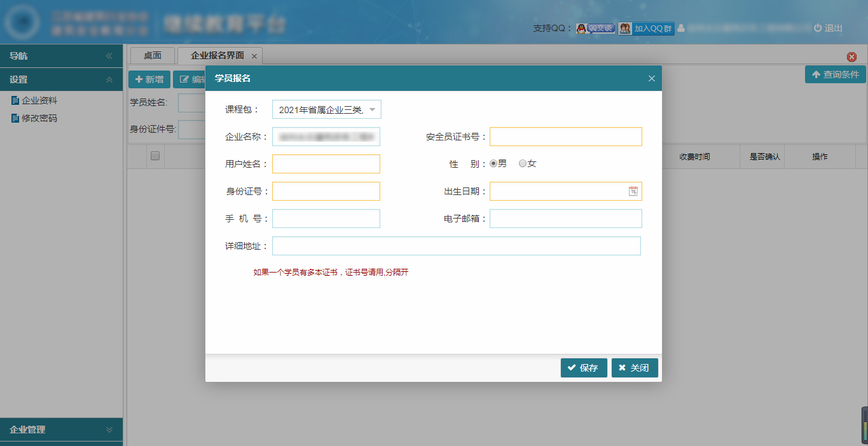
Task: Click the 退出 logout link
Action: (828, 28)
